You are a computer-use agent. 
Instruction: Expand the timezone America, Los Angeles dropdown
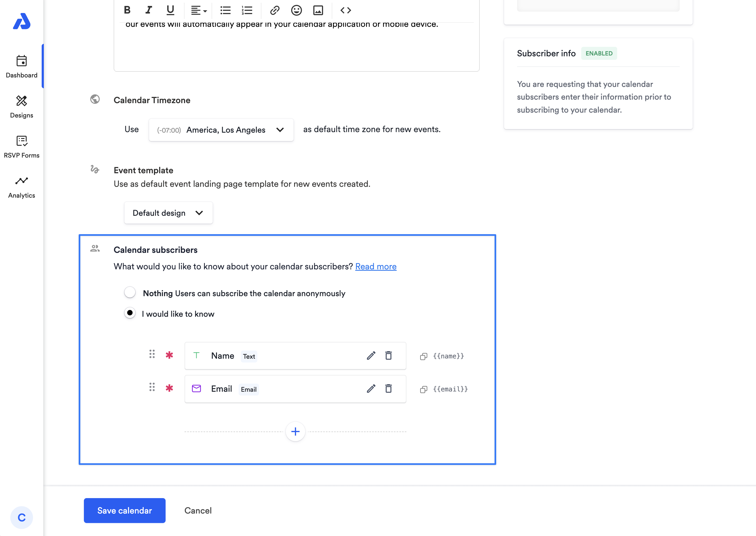click(221, 130)
